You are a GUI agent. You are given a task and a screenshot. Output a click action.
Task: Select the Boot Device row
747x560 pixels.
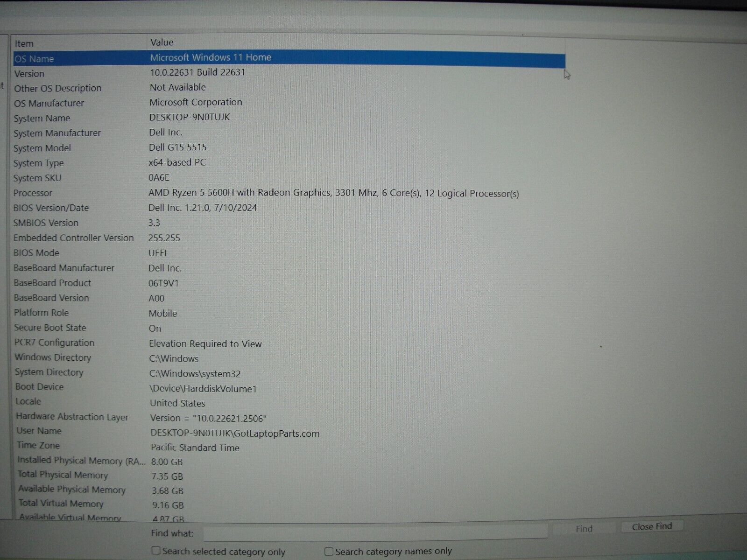coord(289,387)
